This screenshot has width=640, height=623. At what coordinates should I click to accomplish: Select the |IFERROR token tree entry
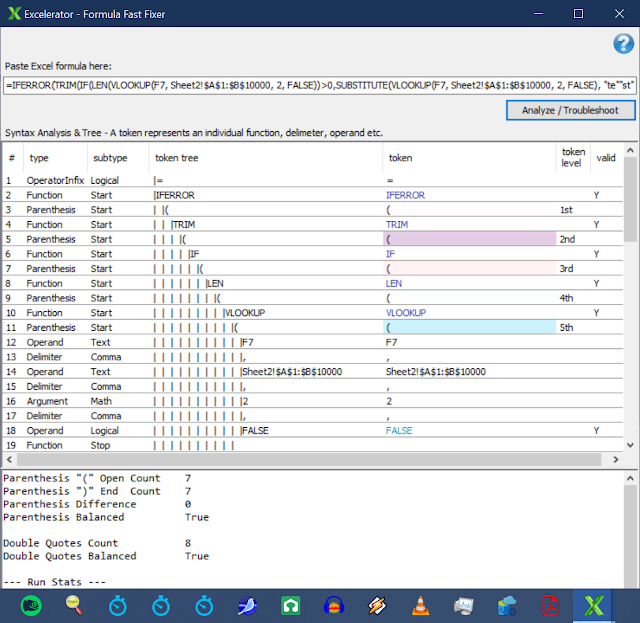pyautogui.click(x=174, y=195)
